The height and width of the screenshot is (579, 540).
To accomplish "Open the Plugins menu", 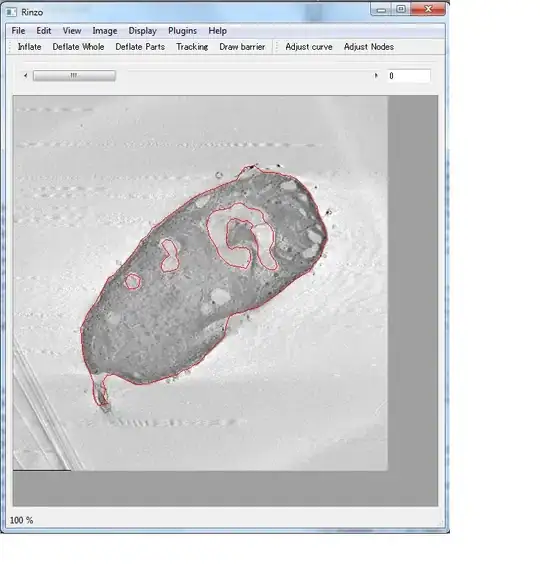I will coord(182,31).
